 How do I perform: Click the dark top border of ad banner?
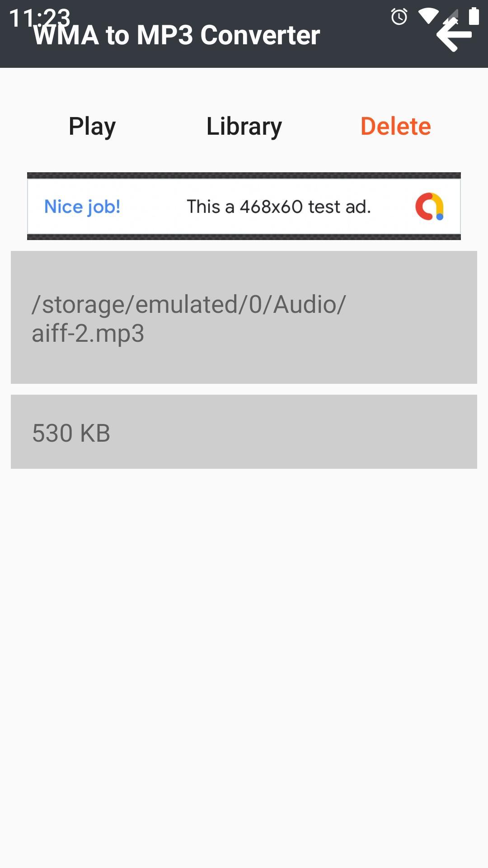click(x=244, y=175)
